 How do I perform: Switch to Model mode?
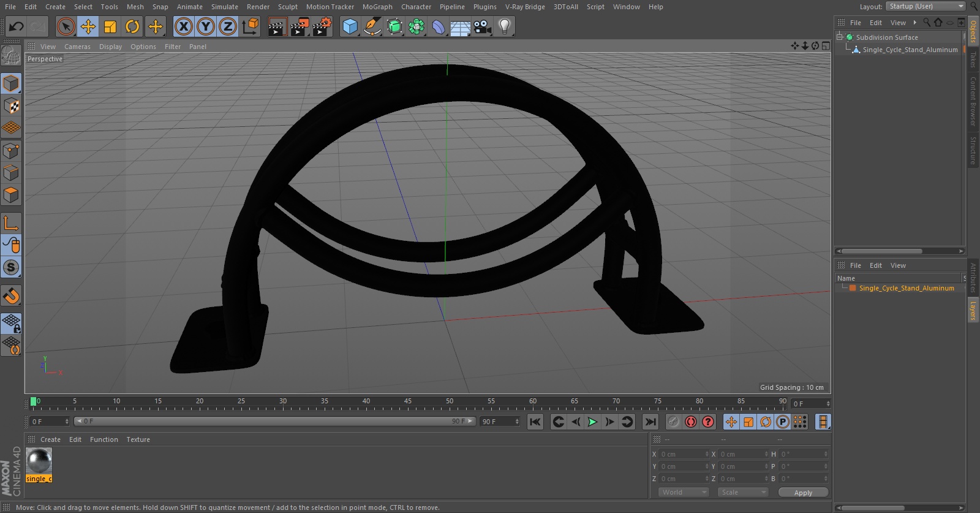coord(11,83)
